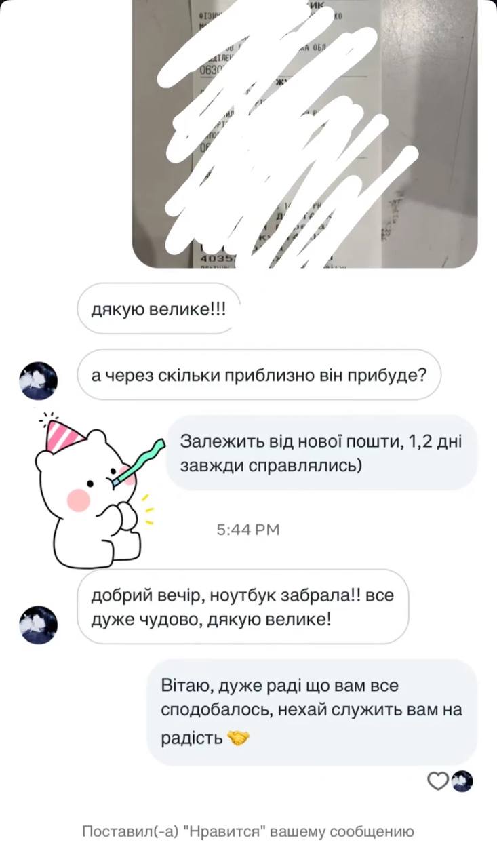Open sender avatar beside "а через скільки" message
This screenshot has width=497, height=868.
pyautogui.click(x=39, y=381)
